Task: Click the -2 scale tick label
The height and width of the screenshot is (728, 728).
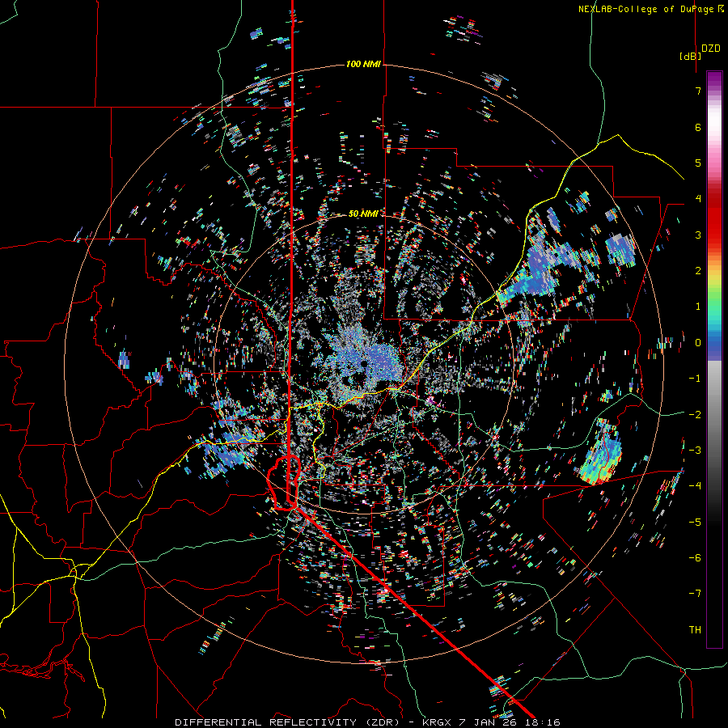Action: 695,414
